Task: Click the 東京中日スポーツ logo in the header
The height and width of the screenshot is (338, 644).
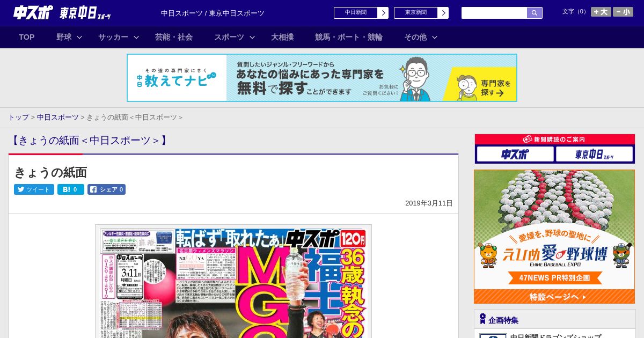Action: (85, 13)
